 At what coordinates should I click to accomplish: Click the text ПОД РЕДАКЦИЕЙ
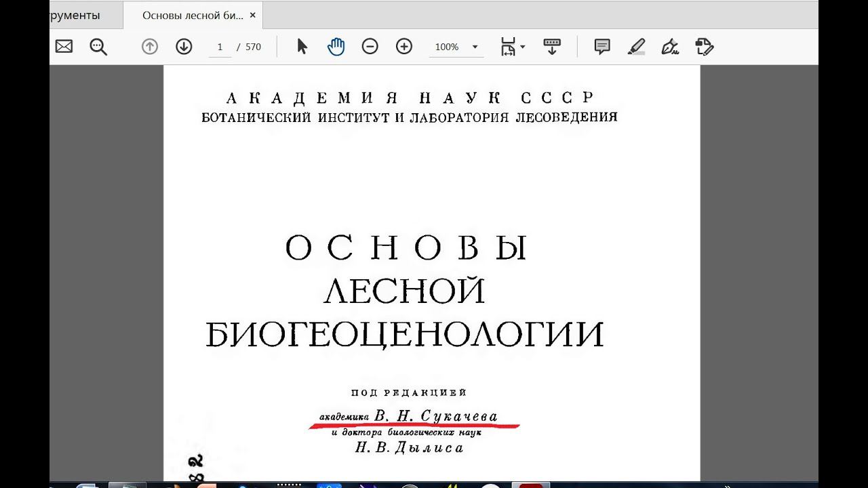click(x=409, y=392)
